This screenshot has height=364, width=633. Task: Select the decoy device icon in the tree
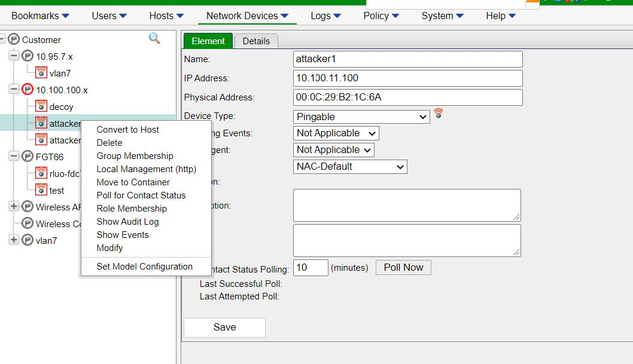(x=41, y=106)
